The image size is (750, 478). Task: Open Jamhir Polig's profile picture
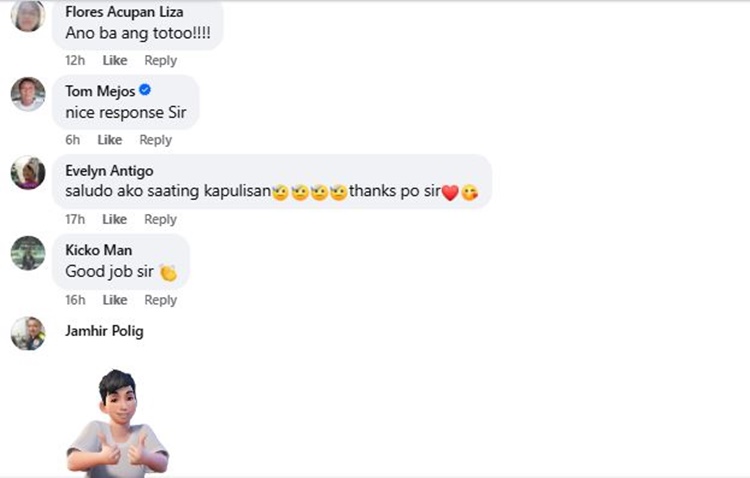[x=28, y=333]
